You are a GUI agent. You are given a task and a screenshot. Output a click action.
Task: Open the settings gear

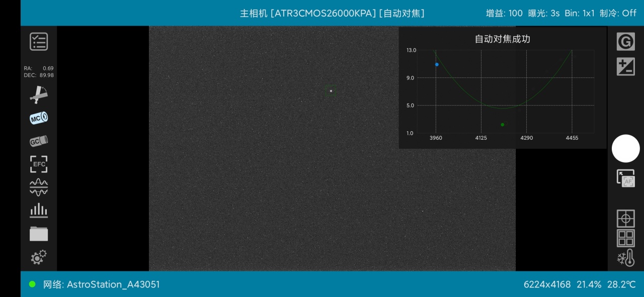[x=39, y=257]
